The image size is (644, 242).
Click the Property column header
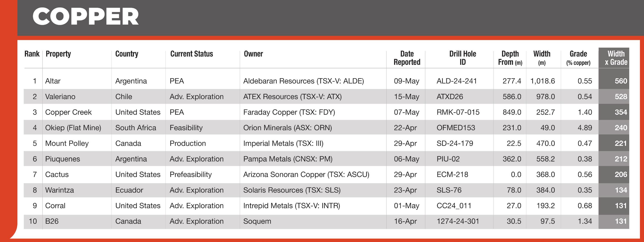[x=58, y=54]
